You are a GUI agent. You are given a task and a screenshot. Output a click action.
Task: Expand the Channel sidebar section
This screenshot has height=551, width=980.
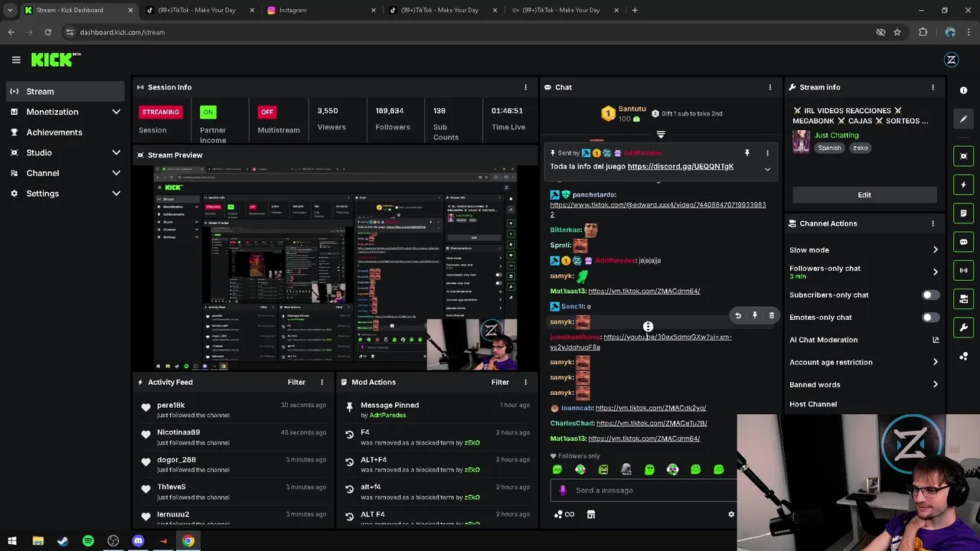tap(116, 173)
